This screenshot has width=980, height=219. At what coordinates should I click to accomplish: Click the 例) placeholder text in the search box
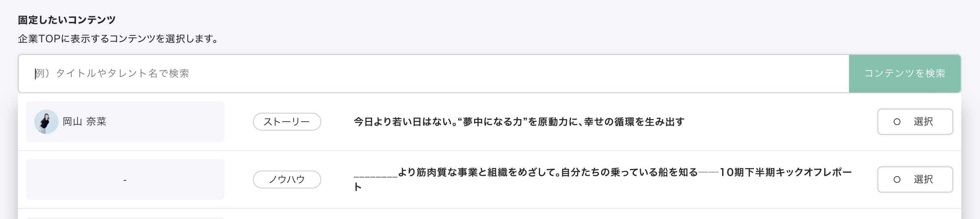(42, 74)
